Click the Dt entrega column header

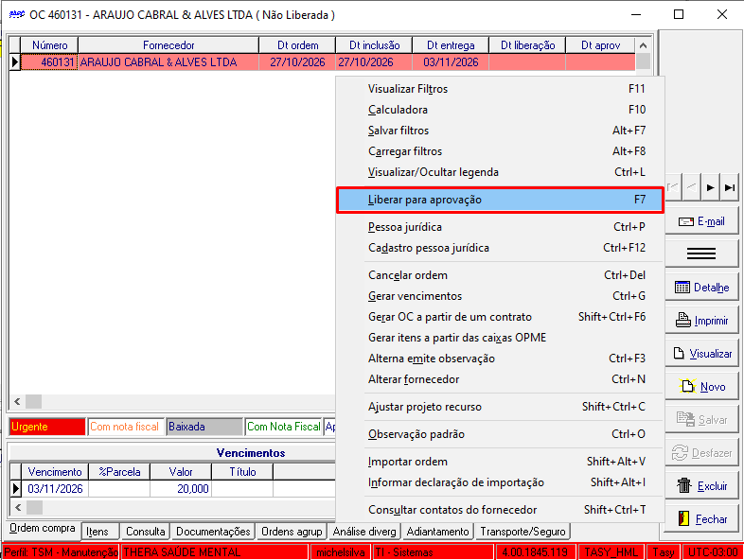[451, 45]
